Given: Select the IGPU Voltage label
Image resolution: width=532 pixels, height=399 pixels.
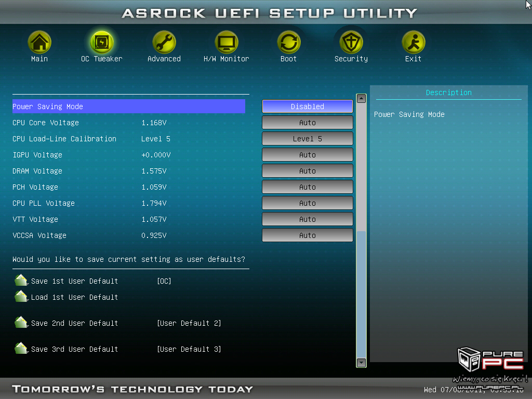Looking at the screenshot, I should click(37, 155).
